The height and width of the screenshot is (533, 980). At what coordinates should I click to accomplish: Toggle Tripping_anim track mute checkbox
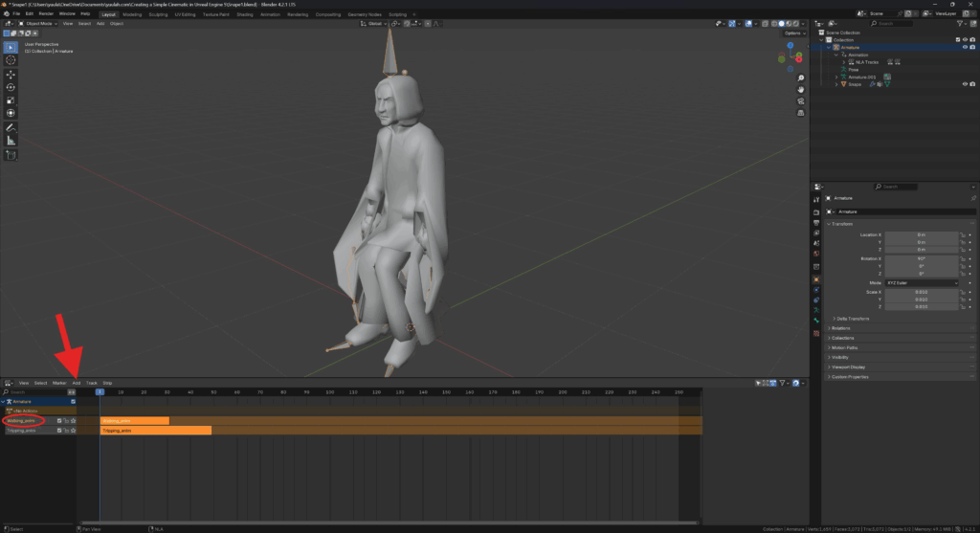[x=59, y=431]
